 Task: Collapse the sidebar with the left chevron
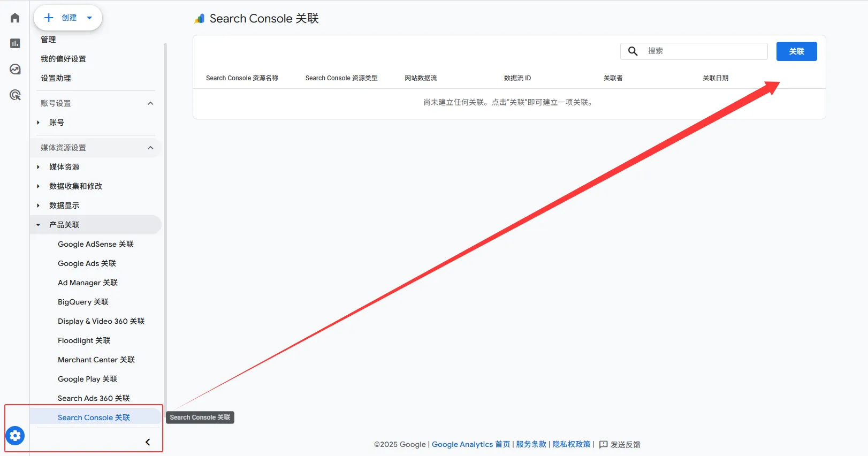[x=148, y=442]
